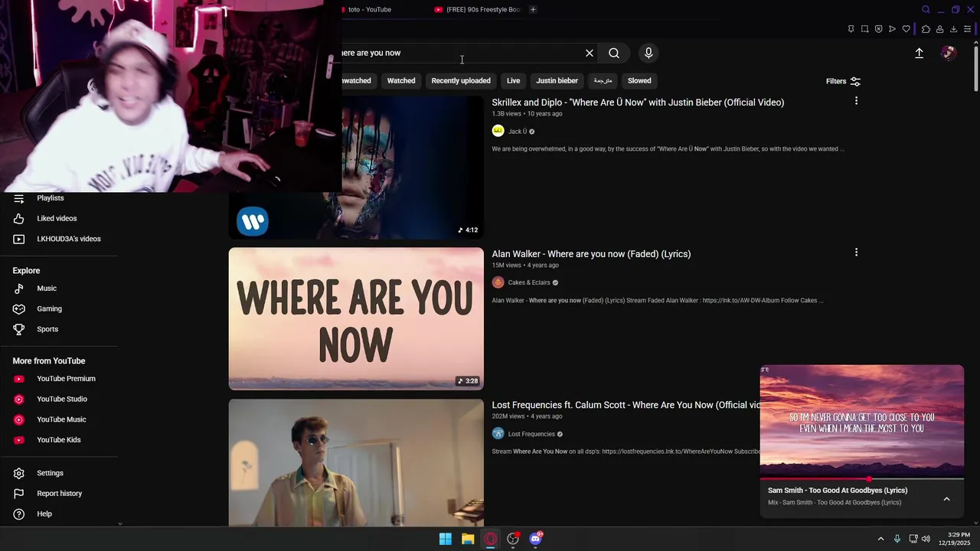
Task: Open Report history in the sidebar
Action: click(59, 494)
